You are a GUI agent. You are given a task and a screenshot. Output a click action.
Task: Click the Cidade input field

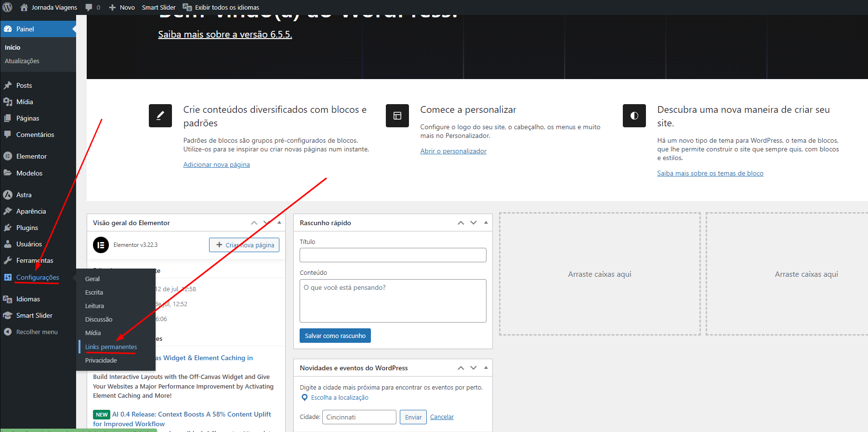point(359,417)
